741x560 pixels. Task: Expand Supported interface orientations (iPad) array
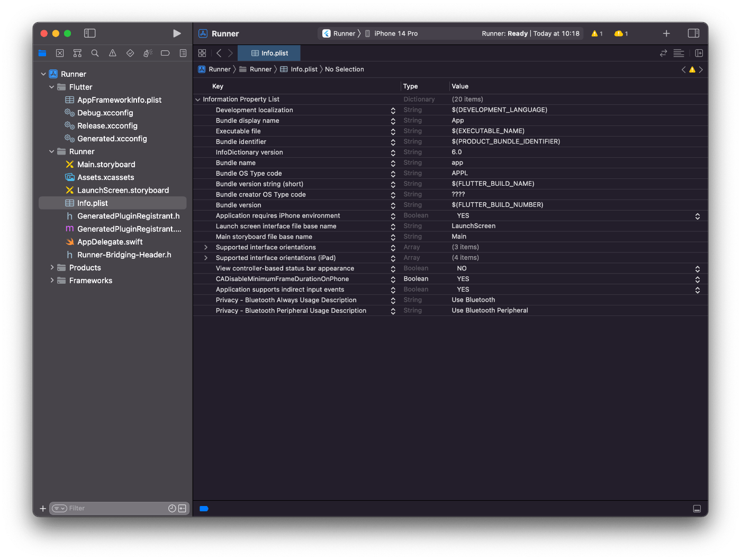206,258
